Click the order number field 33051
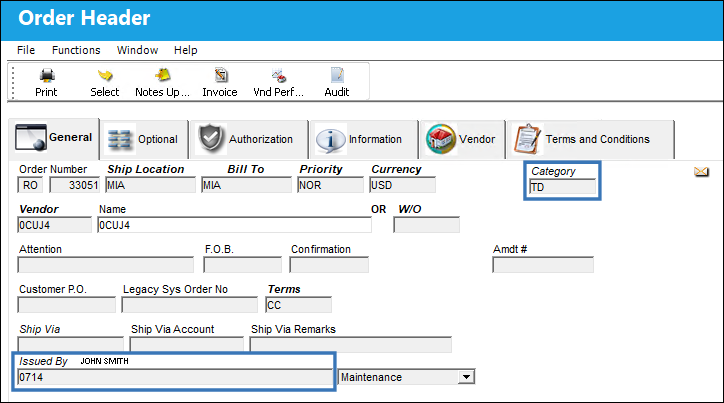The image size is (724, 403). click(x=74, y=185)
